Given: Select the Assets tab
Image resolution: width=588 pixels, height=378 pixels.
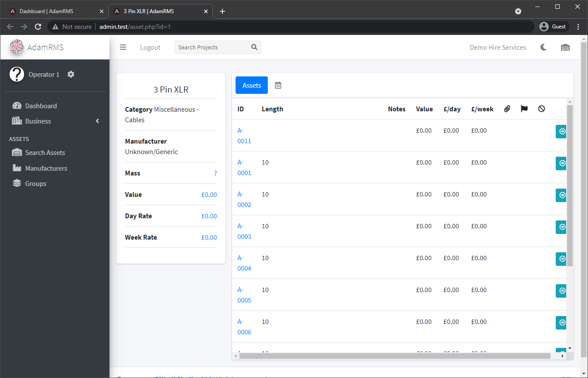Looking at the screenshot, I should (x=252, y=85).
